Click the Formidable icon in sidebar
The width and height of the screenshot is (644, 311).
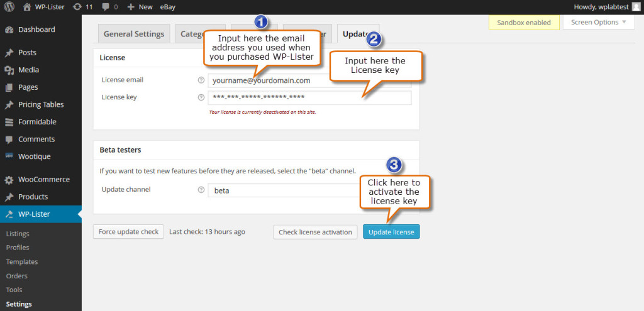click(9, 122)
